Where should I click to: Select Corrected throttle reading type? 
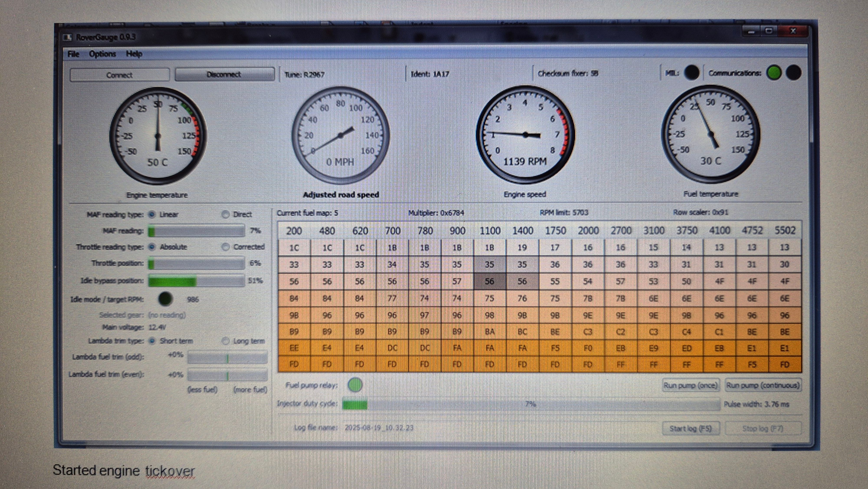pos(225,247)
